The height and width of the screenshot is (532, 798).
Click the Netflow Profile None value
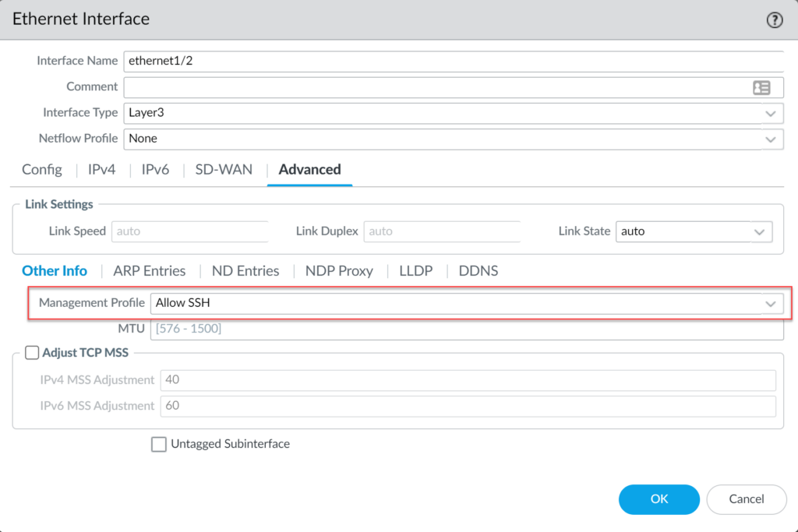[143, 139]
